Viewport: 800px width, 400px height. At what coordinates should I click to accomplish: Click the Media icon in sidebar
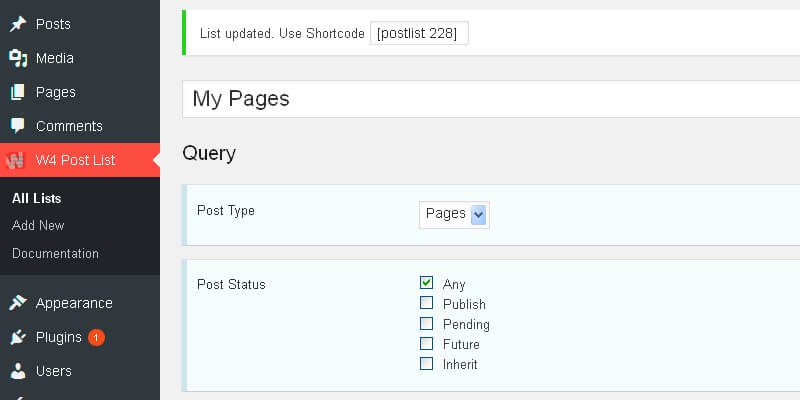coord(18,58)
